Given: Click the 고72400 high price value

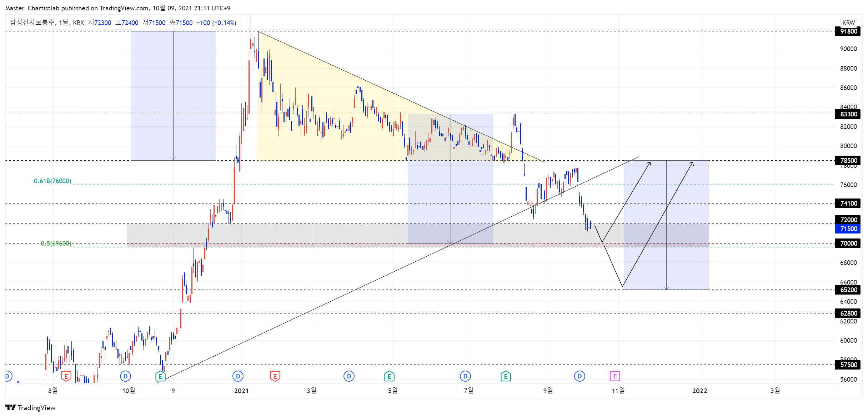Looking at the screenshot, I should [x=127, y=22].
